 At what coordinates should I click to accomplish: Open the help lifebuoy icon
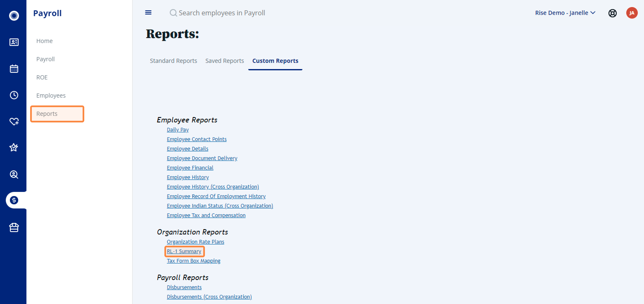click(612, 13)
